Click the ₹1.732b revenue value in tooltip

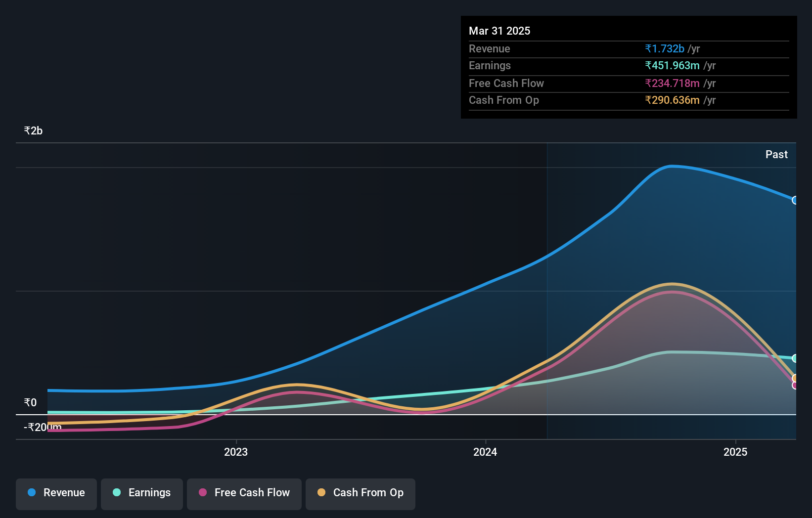[x=665, y=49]
